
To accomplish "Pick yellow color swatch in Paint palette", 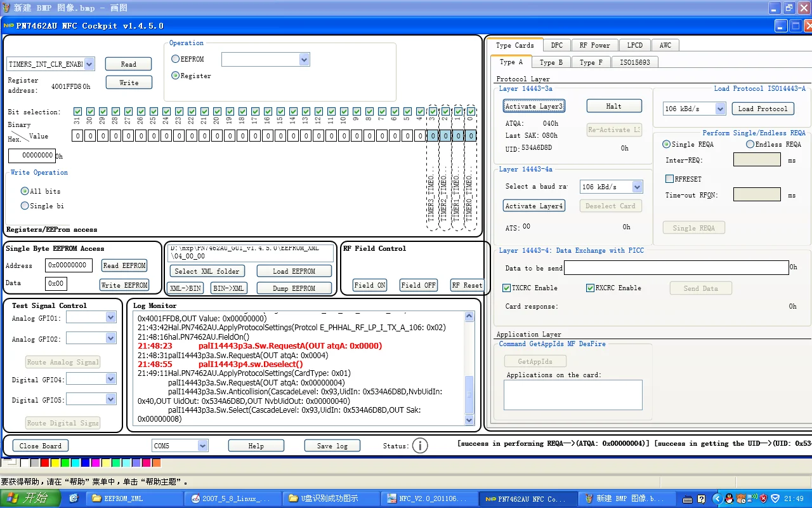I will pyautogui.click(x=55, y=462).
